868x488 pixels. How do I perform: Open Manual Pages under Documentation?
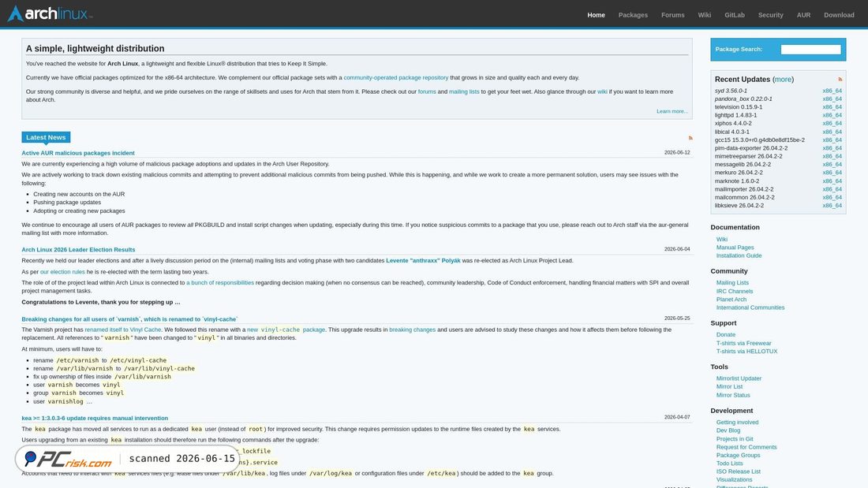tap(735, 248)
